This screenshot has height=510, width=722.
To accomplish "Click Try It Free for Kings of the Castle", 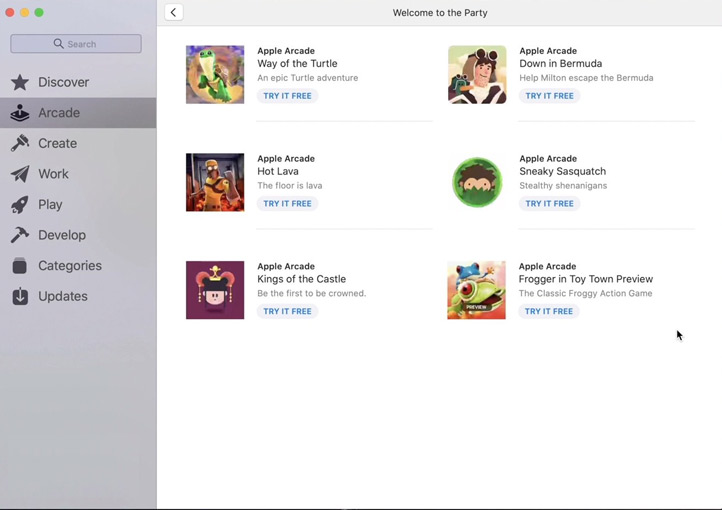I will 287,312.
